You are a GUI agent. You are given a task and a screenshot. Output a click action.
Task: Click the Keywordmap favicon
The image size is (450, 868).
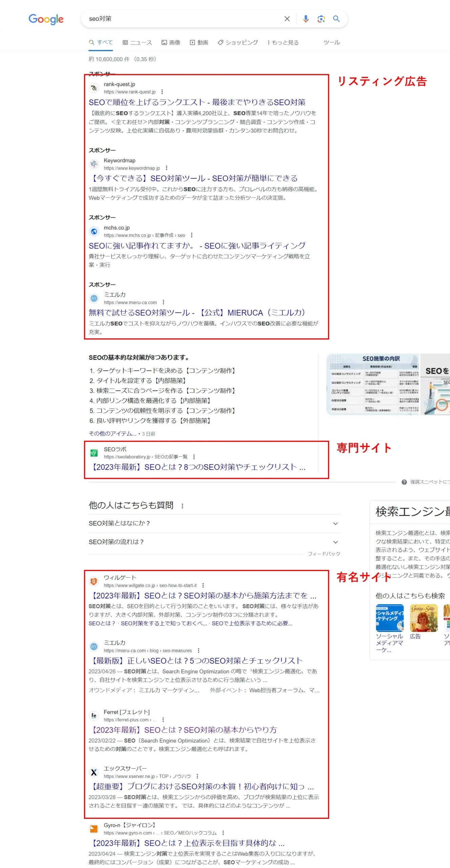94,164
